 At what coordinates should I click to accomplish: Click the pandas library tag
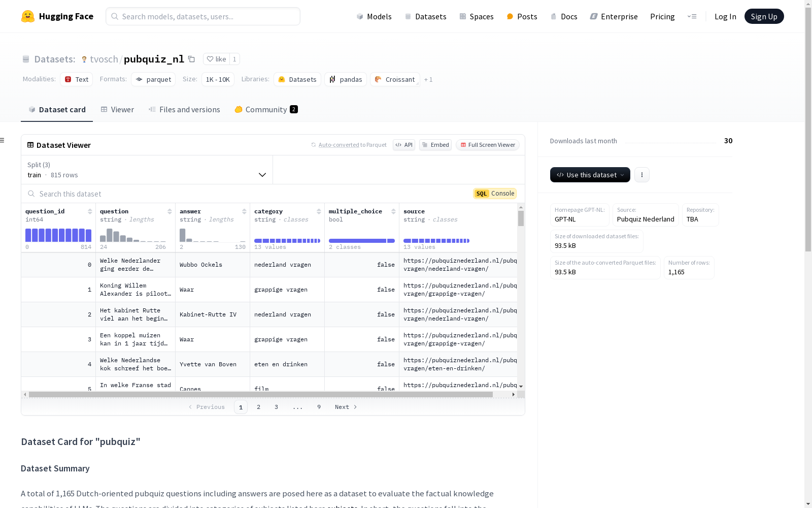click(346, 79)
